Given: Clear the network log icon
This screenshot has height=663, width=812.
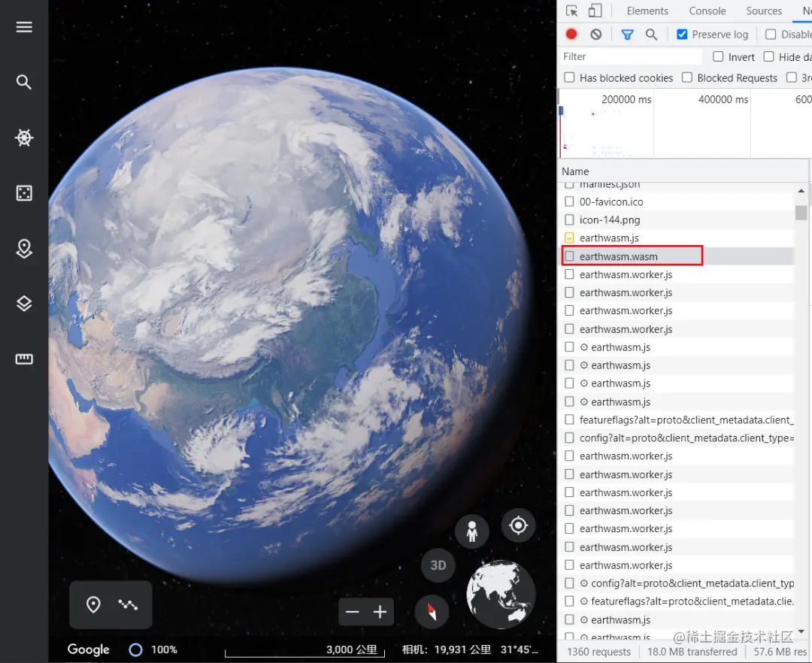Looking at the screenshot, I should point(596,34).
